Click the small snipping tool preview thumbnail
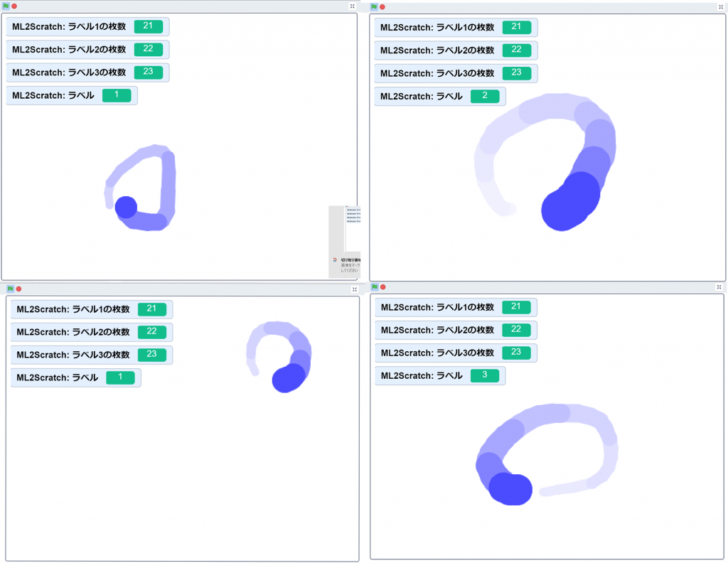The height and width of the screenshot is (563, 728). coord(345,242)
